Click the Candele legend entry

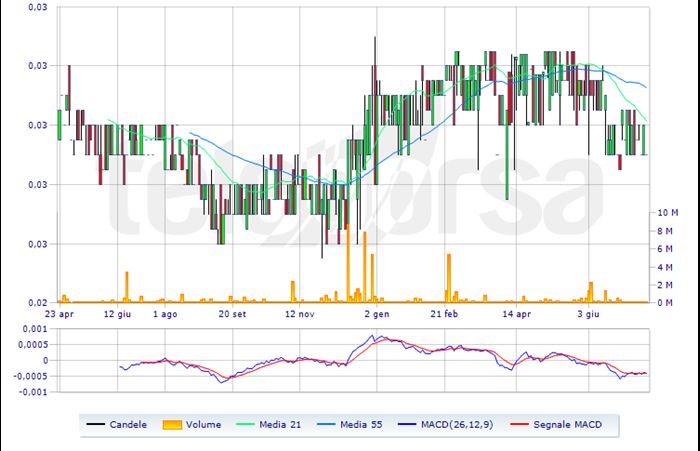pos(117,425)
